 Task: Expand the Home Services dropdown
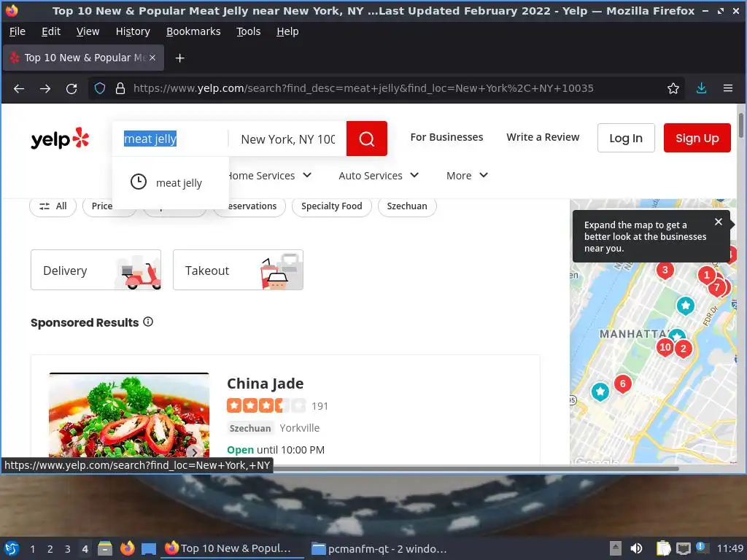coord(271,176)
